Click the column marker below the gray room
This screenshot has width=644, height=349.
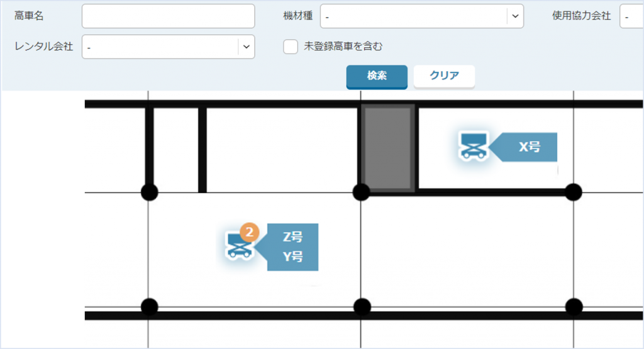361,192
